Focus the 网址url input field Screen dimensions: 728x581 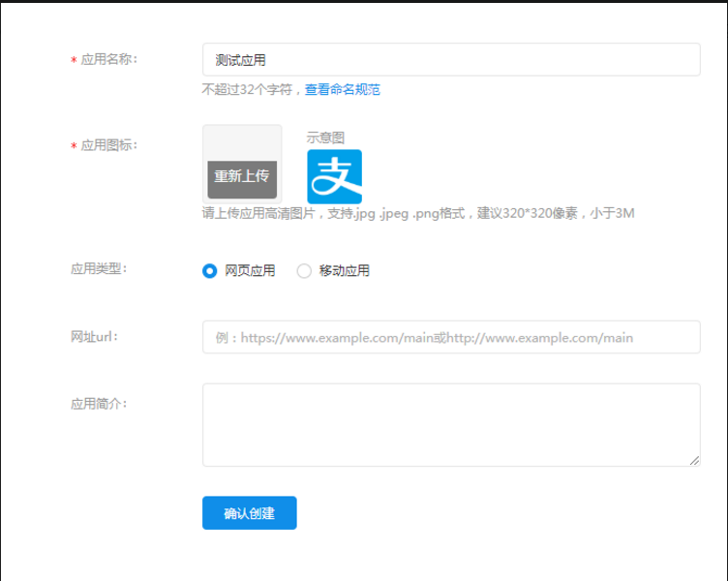[451, 337]
